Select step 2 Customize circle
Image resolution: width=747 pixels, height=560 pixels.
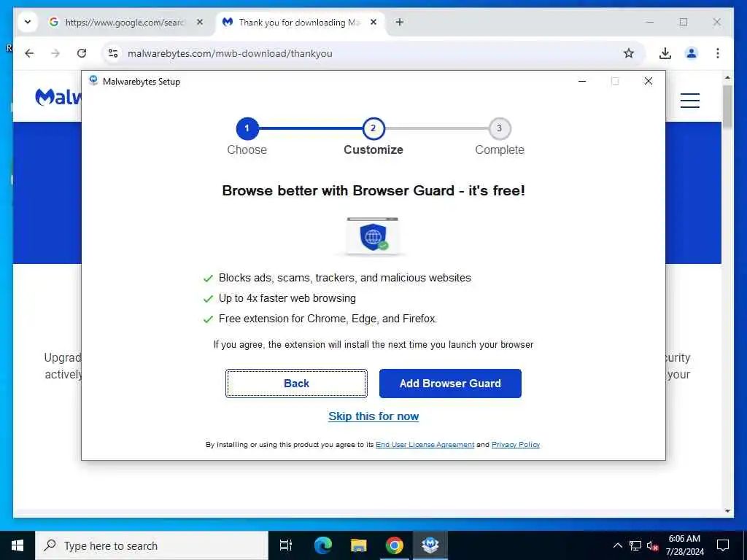[373, 128]
